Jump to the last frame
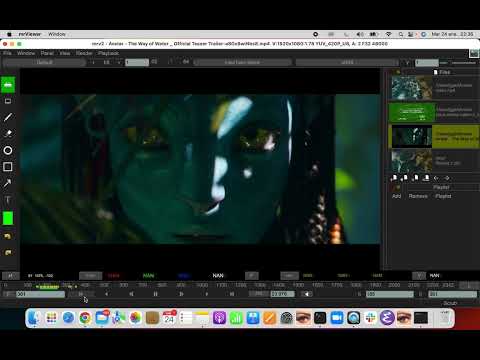Screen dimensions: 480x360 click(x=232, y=294)
